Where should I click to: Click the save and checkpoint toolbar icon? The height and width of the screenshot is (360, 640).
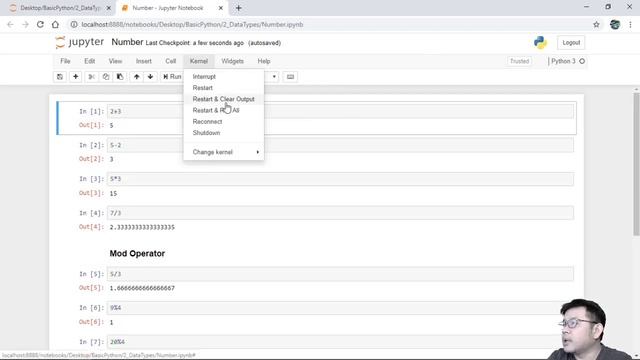[x=60, y=77]
